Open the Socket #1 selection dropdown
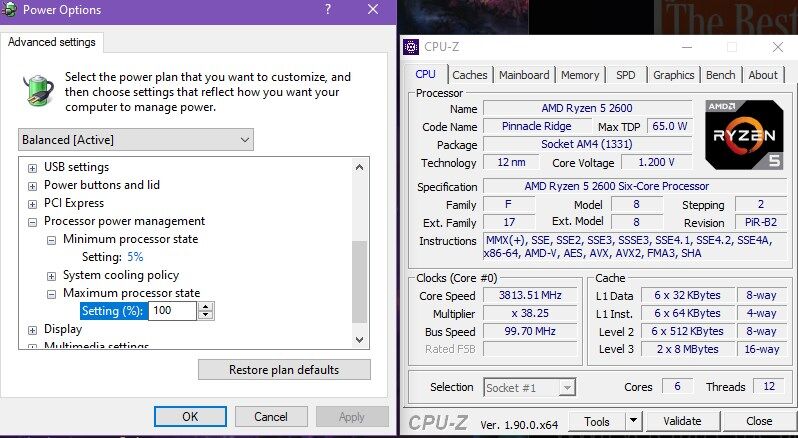Image resolution: width=798 pixels, height=438 pixels. (529, 388)
